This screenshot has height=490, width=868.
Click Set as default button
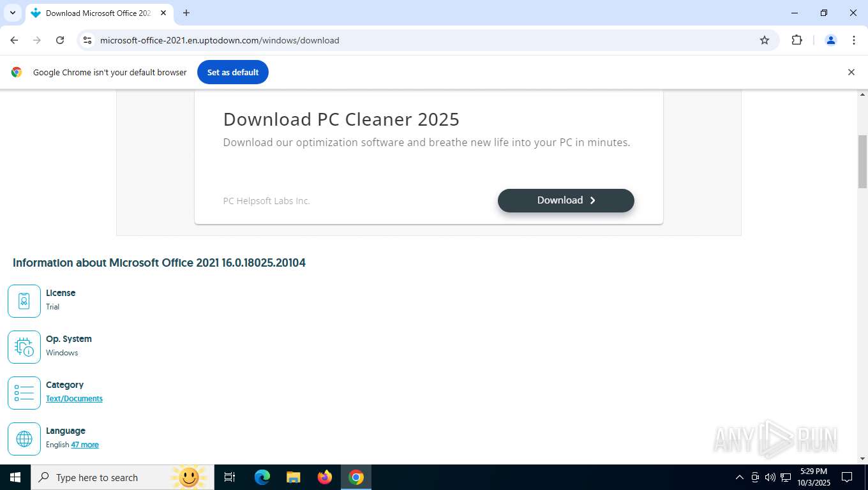[x=233, y=72]
